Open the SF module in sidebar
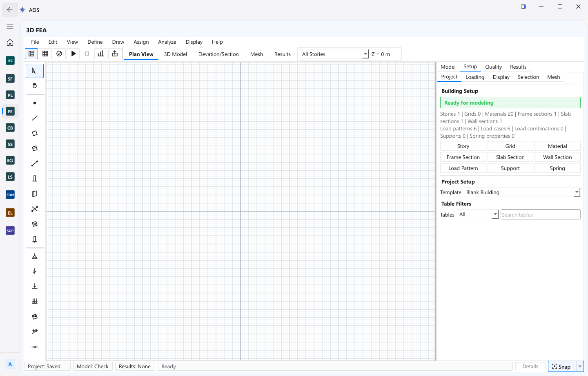 tap(10, 78)
